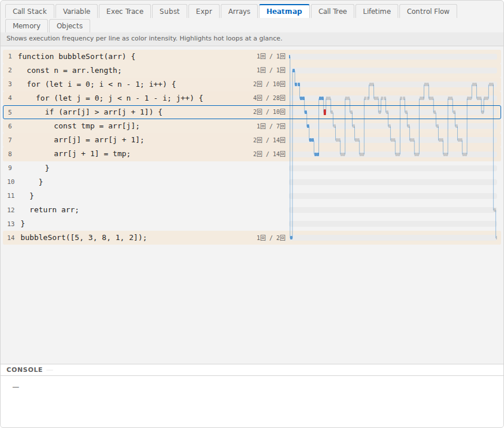The image size is (504, 428).
Task: Select the Memory tab
Action: pos(27,25)
